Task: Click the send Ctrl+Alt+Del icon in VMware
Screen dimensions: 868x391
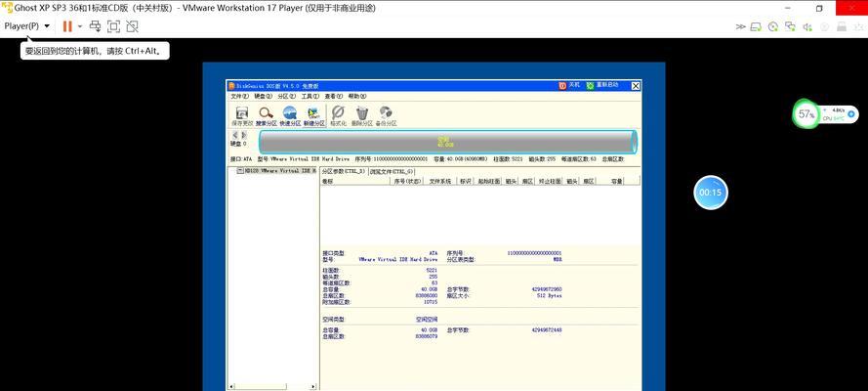Action: 96,26
